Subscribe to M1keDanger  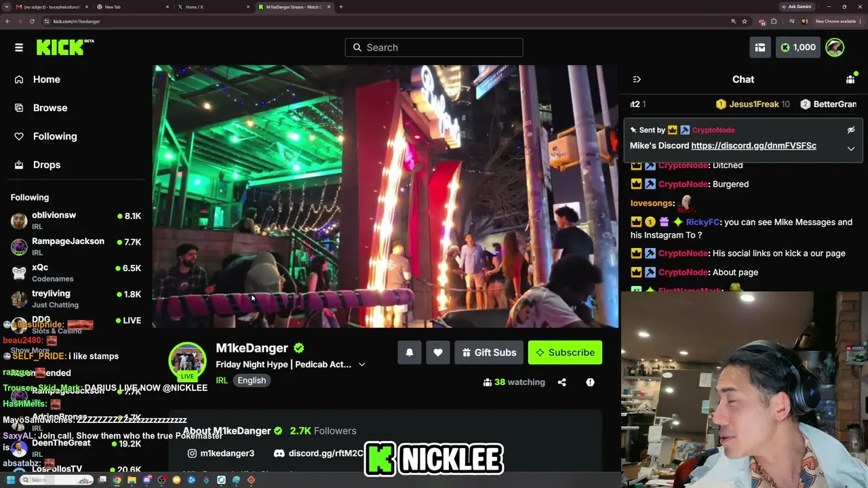click(x=565, y=352)
